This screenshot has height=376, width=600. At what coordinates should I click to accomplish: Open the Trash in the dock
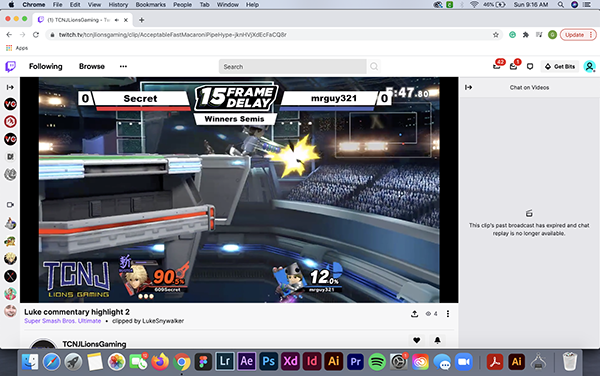tap(569, 361)
